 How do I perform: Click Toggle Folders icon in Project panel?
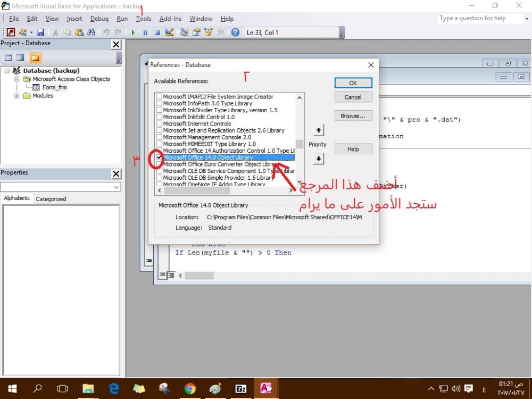(x=35, y=57)
